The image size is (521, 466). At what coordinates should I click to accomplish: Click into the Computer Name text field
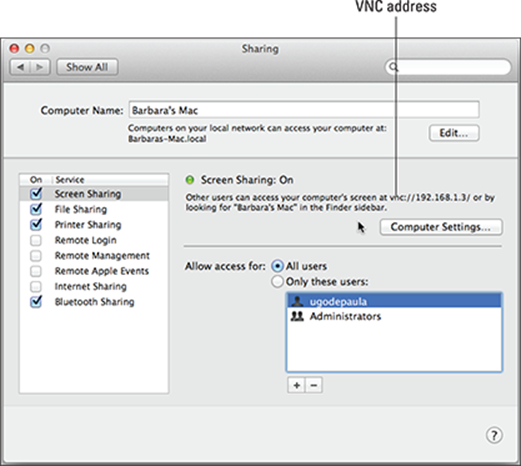[304, 110]
